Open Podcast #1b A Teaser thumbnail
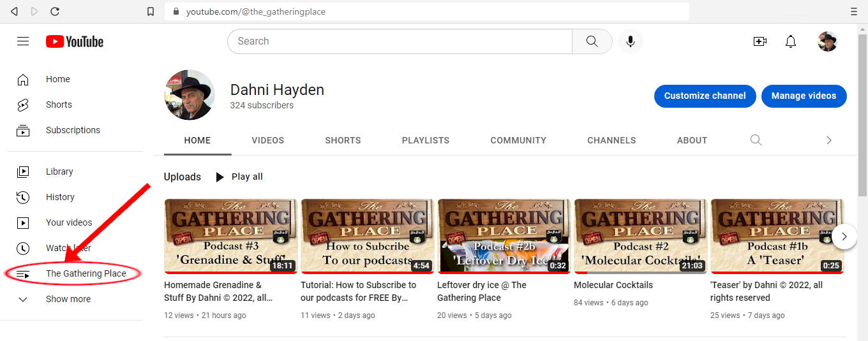The height and width of the screenshot is (341, 868). click(777, 236)
